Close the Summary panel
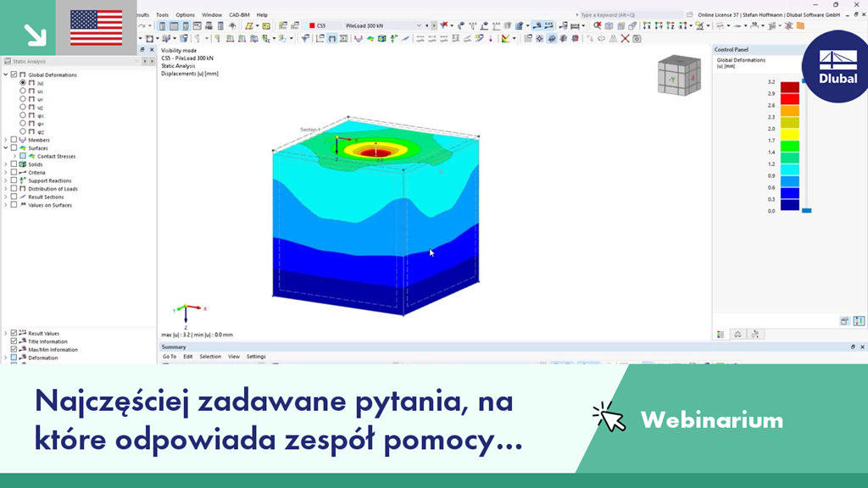 862,347
